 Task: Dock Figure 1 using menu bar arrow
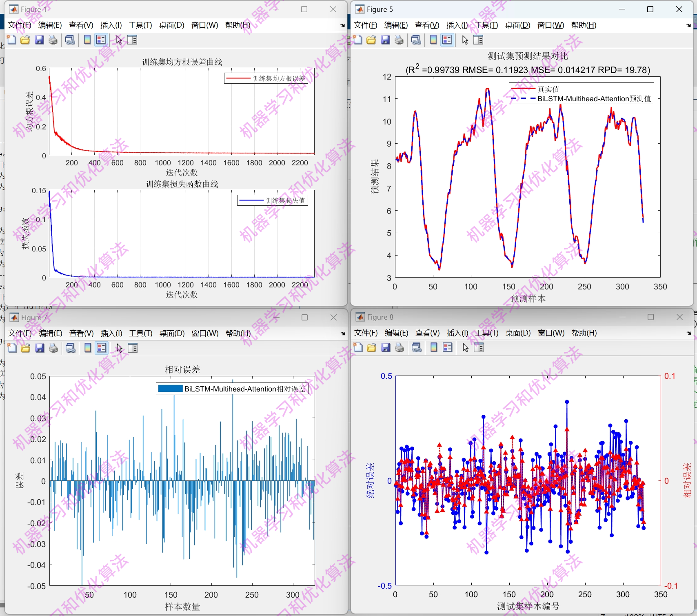[x=342, y=25]
